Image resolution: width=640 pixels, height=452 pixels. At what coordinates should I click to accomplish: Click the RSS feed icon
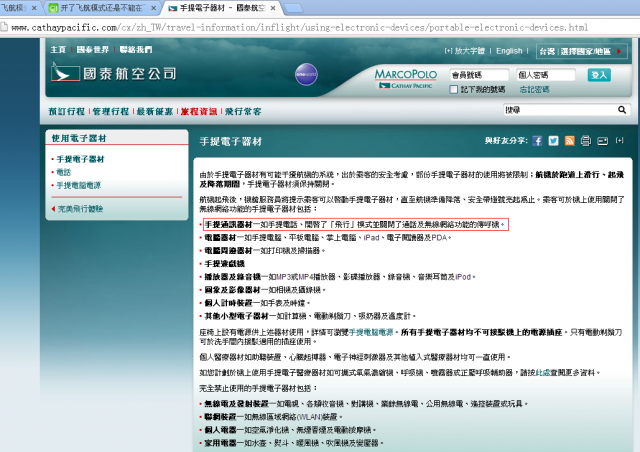click(x=569, y=141)
